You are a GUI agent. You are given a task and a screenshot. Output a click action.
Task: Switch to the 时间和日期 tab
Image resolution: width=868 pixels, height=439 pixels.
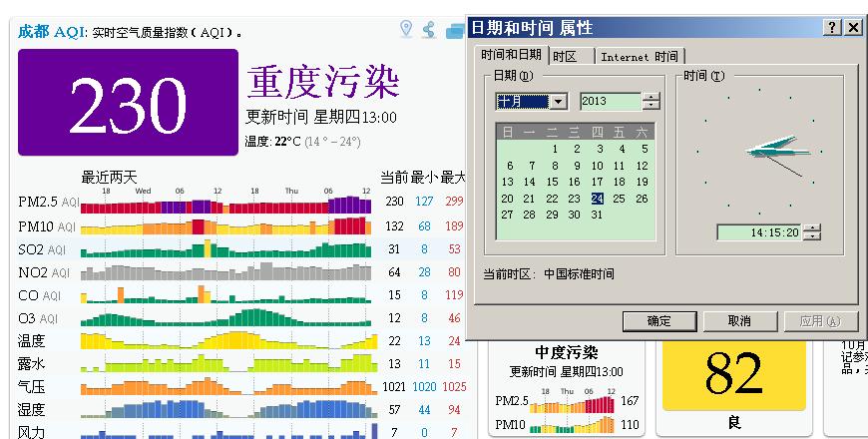point(511,55)
